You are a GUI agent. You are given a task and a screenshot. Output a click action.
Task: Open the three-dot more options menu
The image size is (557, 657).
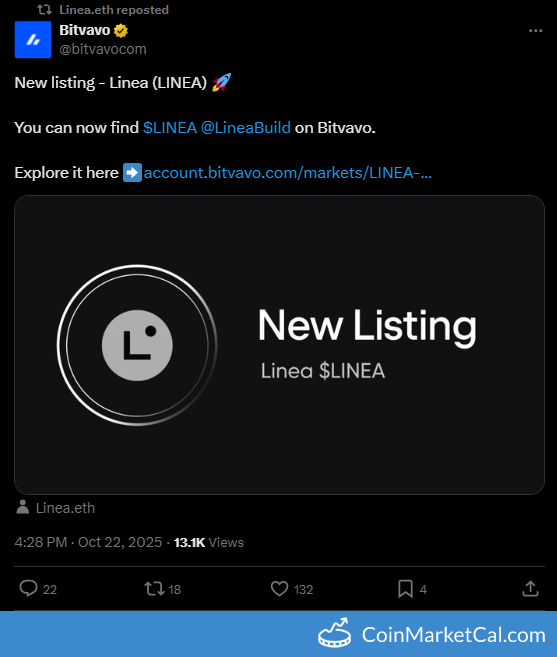point(535,31)
